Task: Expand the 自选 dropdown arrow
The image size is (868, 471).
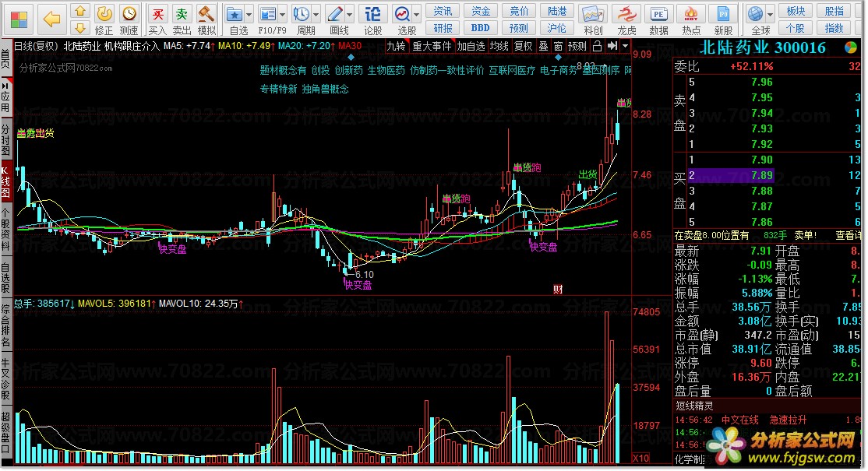Action: click(x=249, y=15)
